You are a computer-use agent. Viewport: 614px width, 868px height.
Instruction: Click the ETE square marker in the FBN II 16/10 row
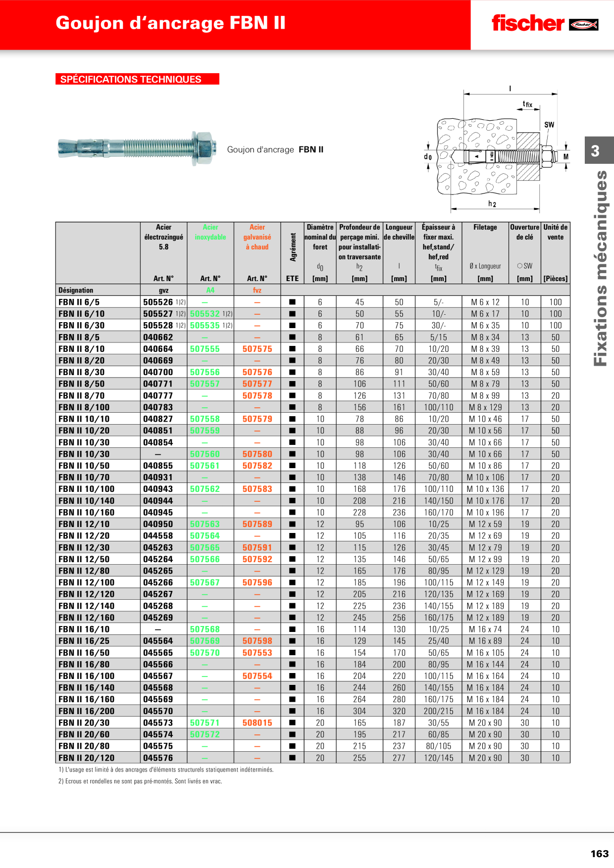tap(292, 629)
